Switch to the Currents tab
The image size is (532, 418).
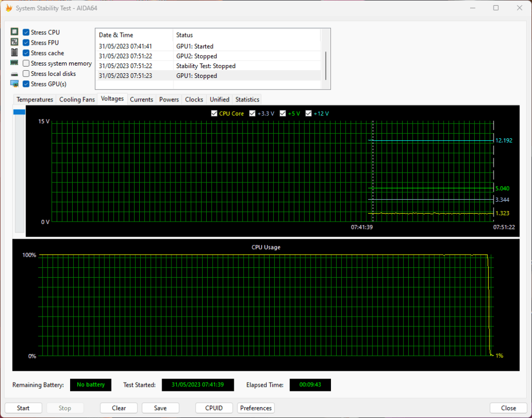click(141, 99)
